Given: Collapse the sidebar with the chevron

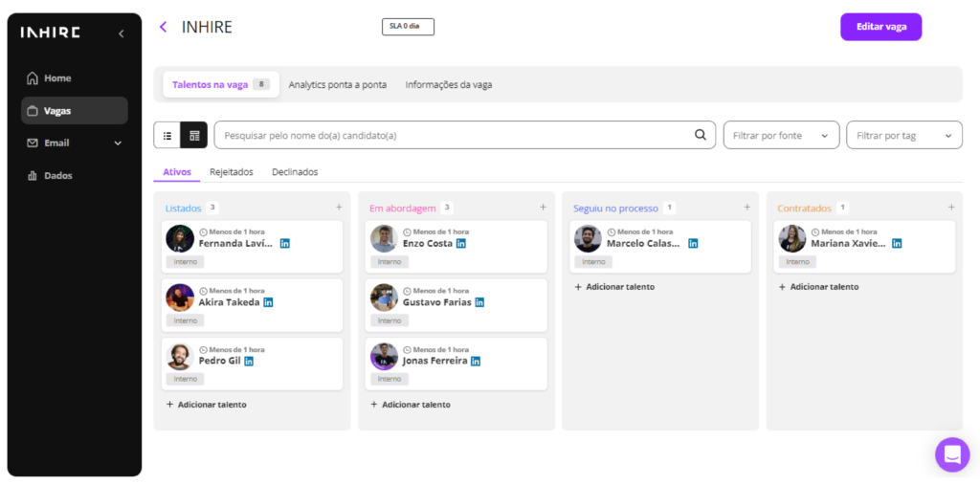Looking at the screenshot, I should pyautogui.click(x=122, y=33).
